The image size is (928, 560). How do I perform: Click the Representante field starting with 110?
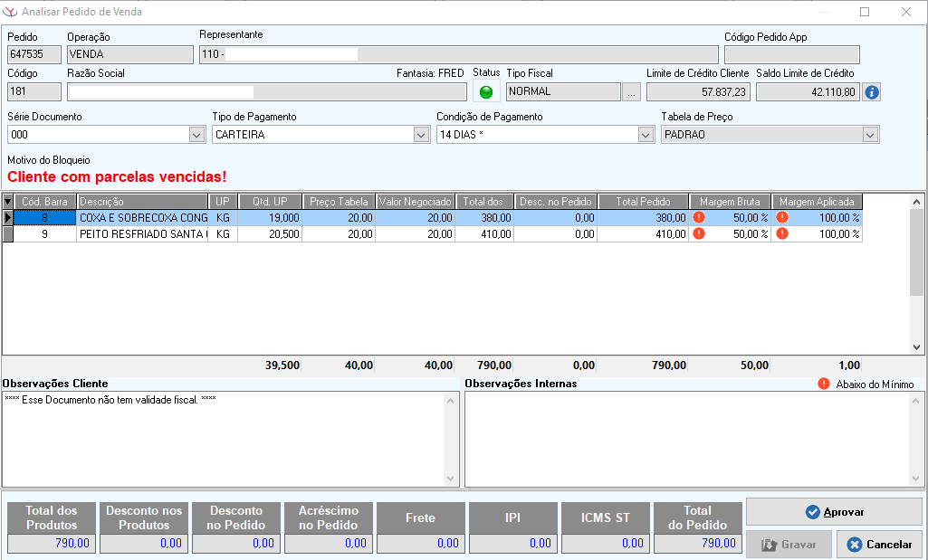click(x=459, y=54)
